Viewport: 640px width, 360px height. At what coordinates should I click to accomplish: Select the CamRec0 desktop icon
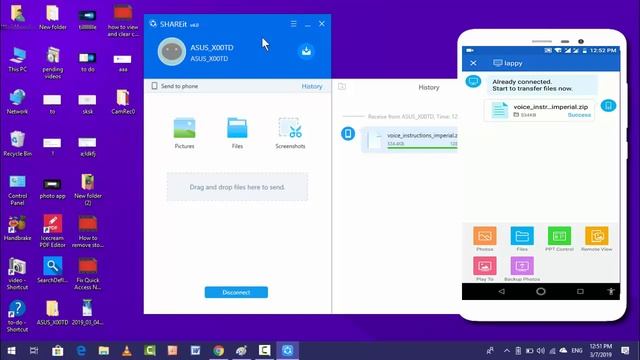tap(123, 102)
